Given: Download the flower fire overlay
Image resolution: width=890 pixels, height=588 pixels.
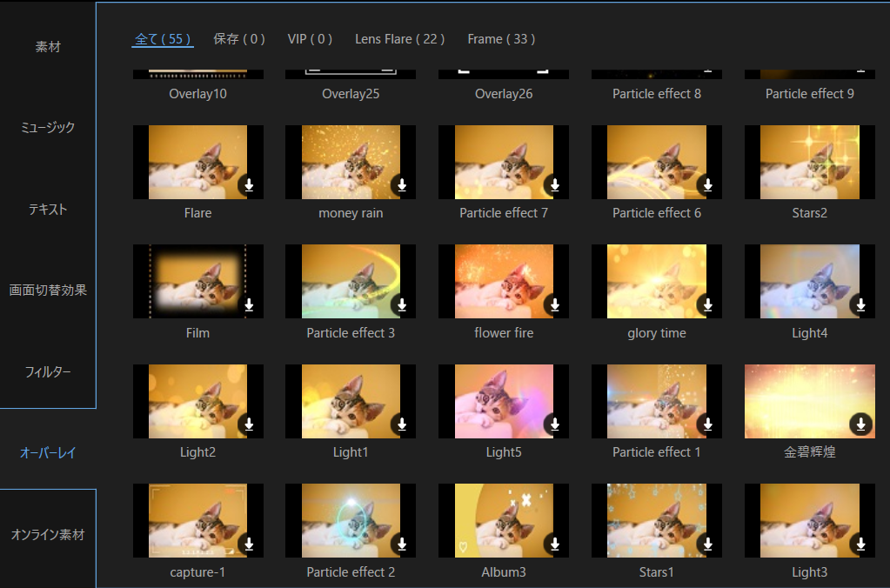Looking at the screenshot, I should point(554,304).
